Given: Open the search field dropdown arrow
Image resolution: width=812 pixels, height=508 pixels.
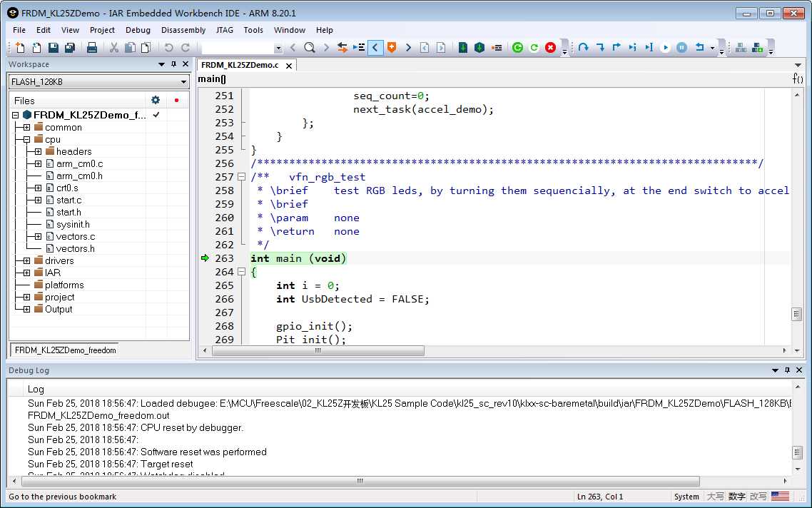Looking at the screenshot, I should [278, 48].
